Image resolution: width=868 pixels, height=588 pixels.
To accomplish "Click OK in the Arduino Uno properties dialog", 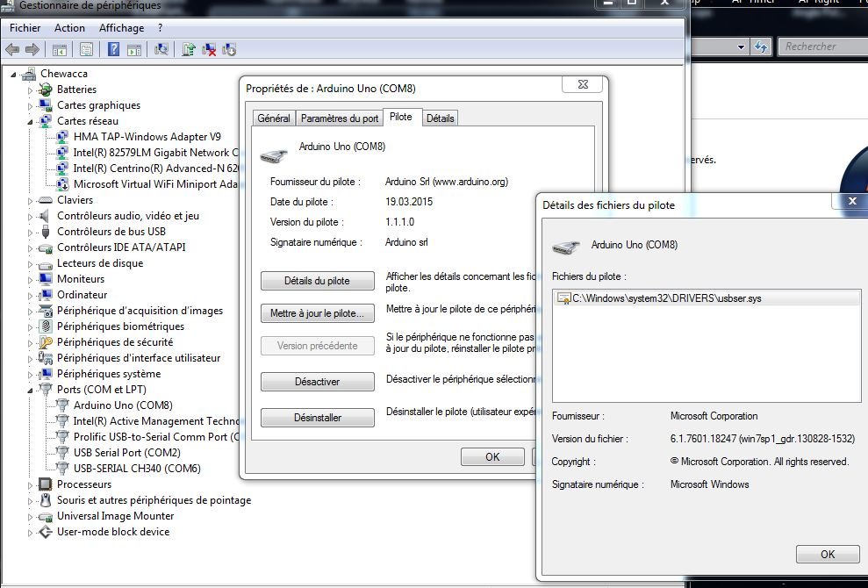I will pyautogui.click(x=492, y=456).
